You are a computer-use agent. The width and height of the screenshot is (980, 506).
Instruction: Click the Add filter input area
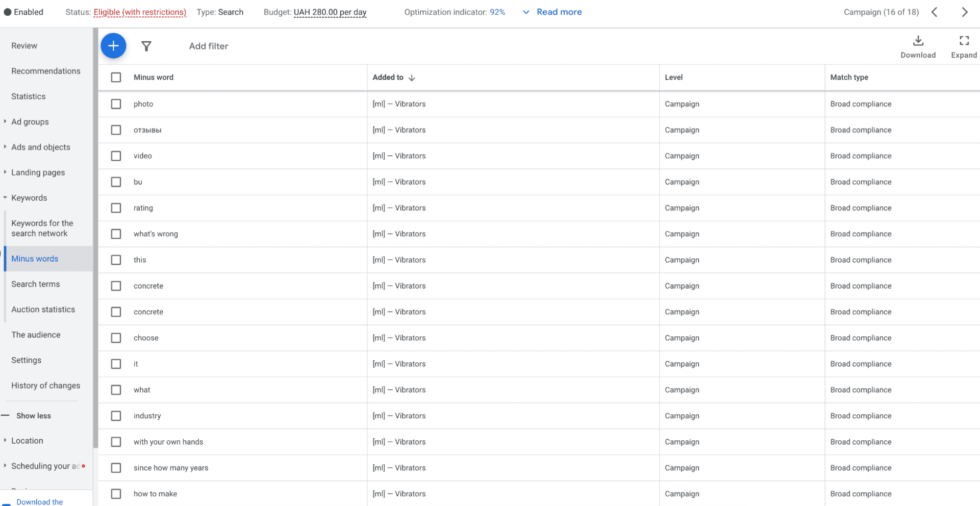click(x=208, y=46)
